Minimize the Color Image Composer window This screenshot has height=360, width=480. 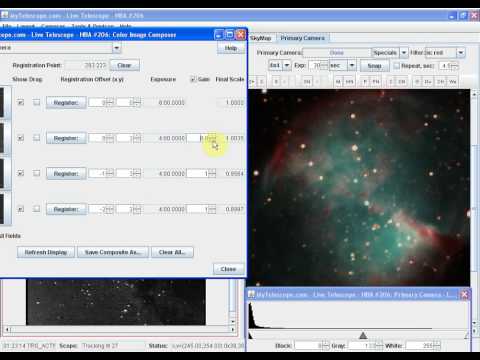tap(219, 35)
